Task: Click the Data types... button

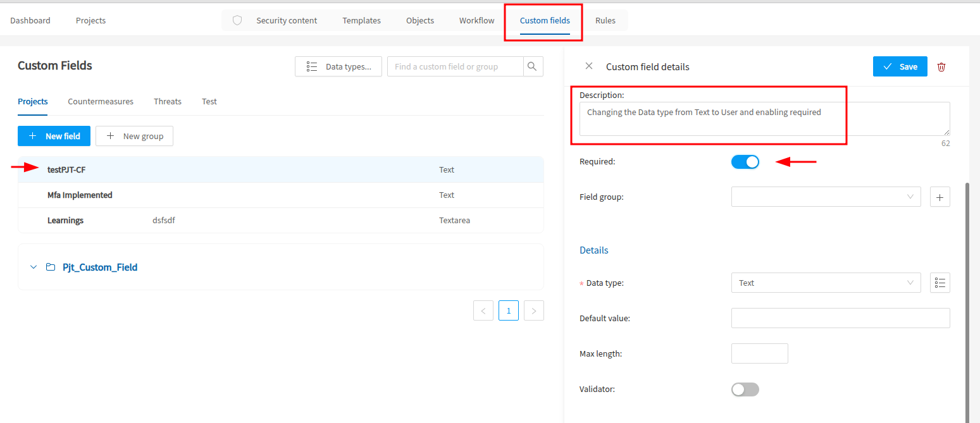Action: tap(338, 66)
